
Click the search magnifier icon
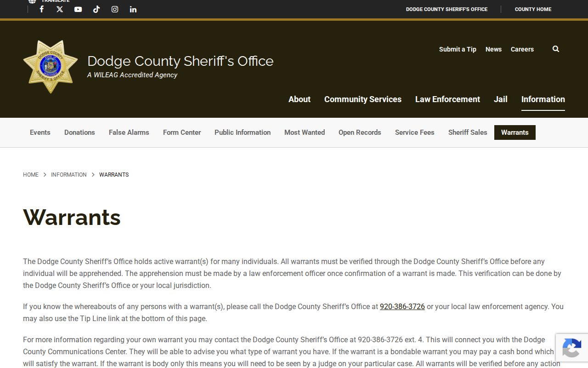556,49
